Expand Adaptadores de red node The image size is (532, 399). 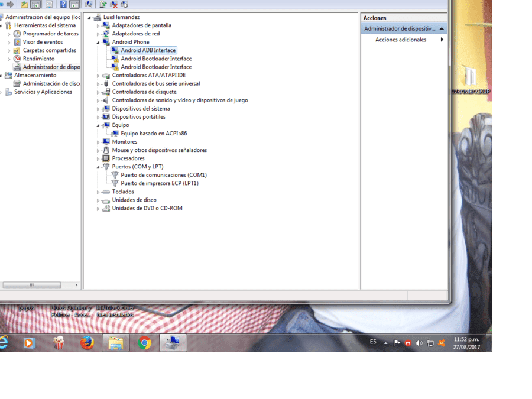click(x=98, y=34)
